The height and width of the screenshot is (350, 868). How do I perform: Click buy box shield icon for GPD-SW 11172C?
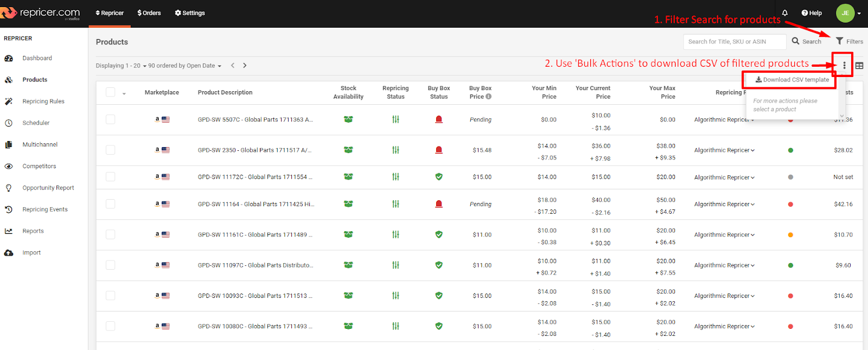pyautogui.click(x=439, y=177)
